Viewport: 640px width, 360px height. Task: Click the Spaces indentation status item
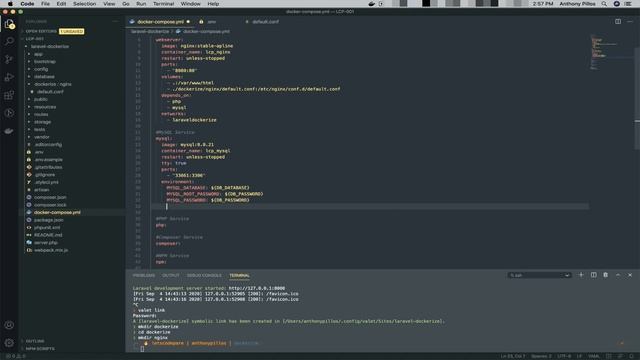coord(542,356)
